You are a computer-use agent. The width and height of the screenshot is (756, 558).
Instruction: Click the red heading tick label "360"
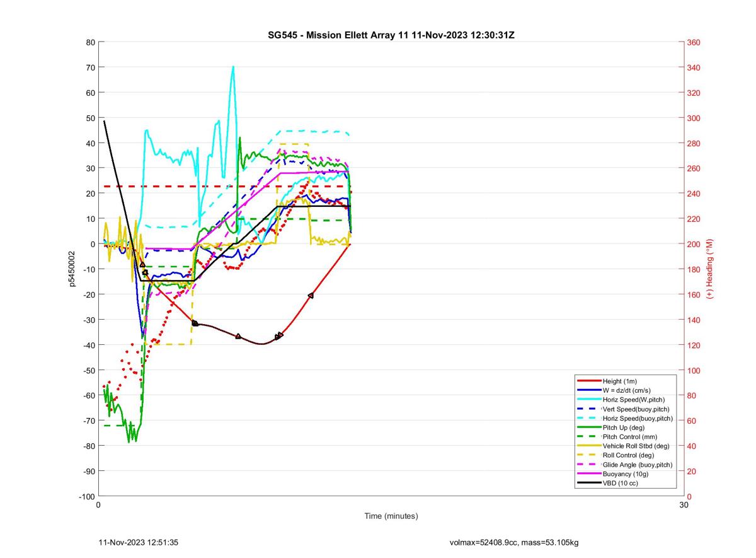point(694,42)
